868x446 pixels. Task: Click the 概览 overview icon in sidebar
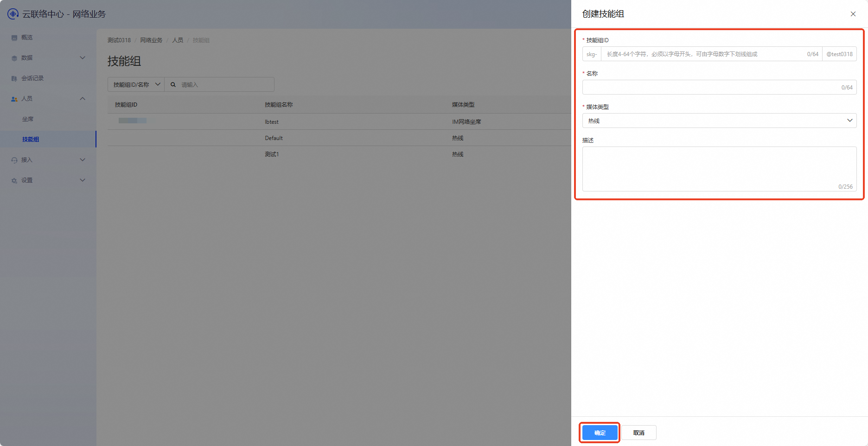coord(14,38)
